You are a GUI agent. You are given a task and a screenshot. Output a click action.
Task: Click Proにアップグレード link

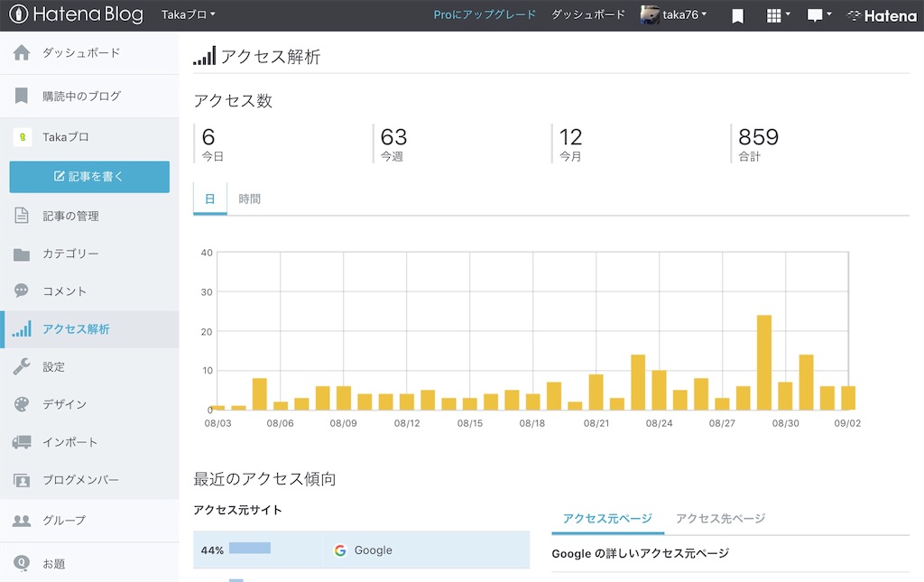[485, 14]
